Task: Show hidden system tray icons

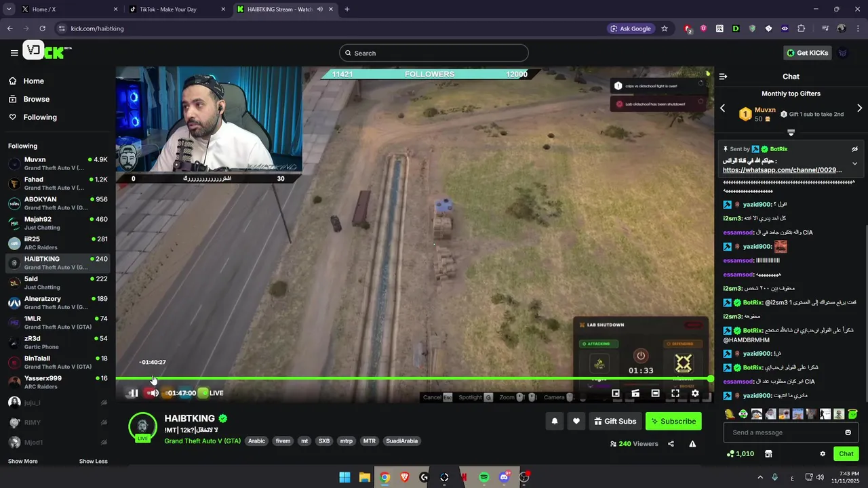Action: 760,477
